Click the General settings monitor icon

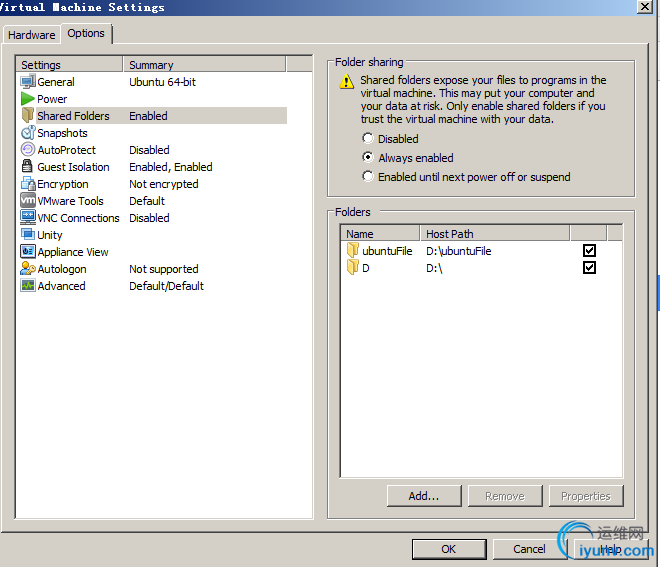(28, 82)
